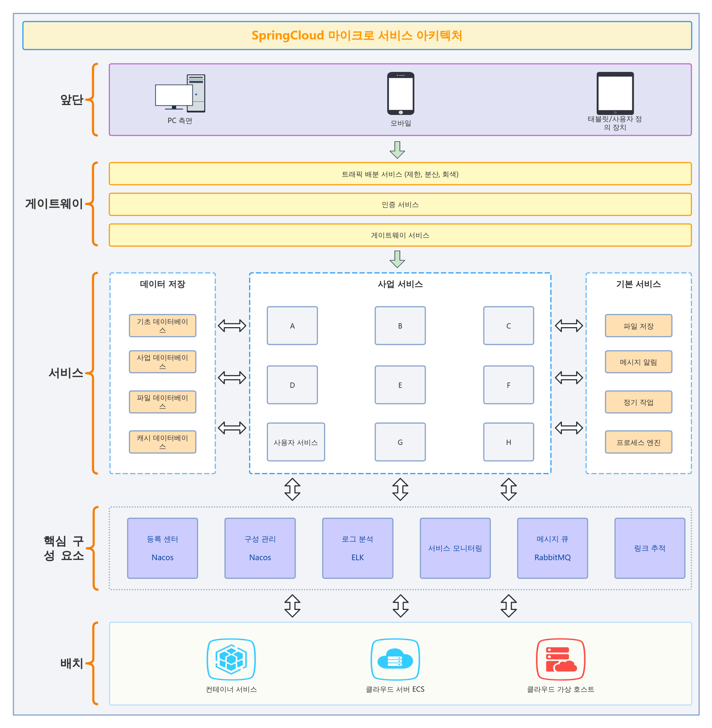Click the 컨테이너 서비스 caption
The image size is (712, 728).
[231, 690]
